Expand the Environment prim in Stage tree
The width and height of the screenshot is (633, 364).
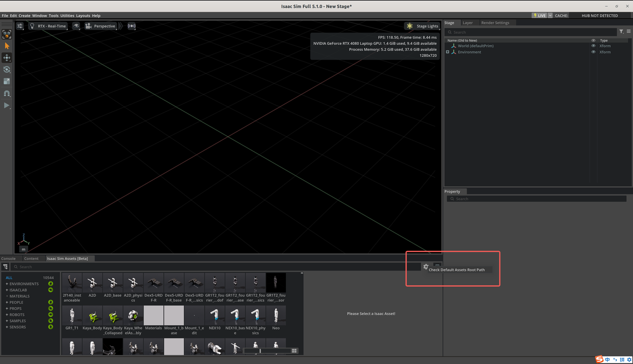point(448,52)
